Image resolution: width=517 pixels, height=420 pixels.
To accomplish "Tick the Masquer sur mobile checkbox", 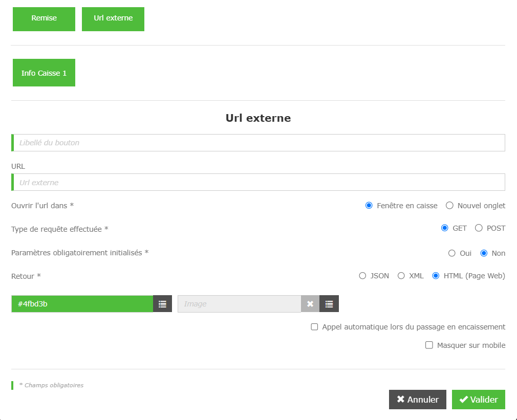I will [429, 345].
